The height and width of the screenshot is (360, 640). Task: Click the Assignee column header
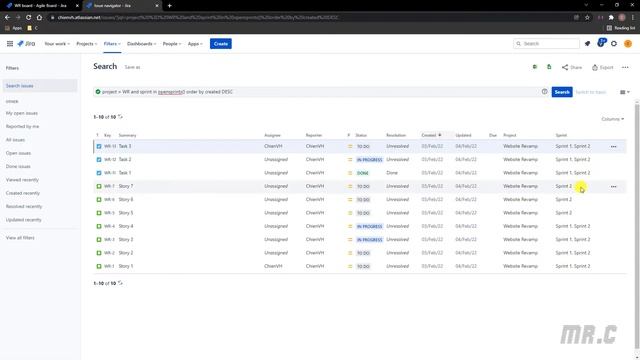(272, 135)
